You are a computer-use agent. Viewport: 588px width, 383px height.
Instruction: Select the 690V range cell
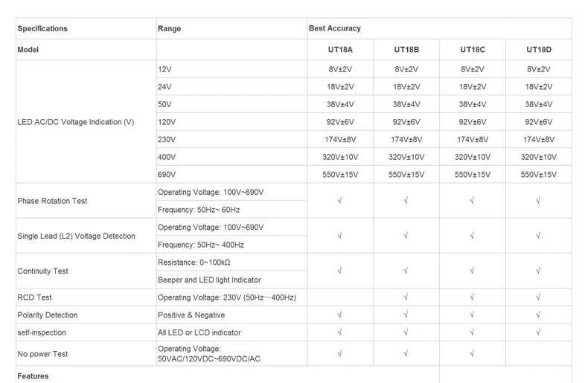(231, 175)
